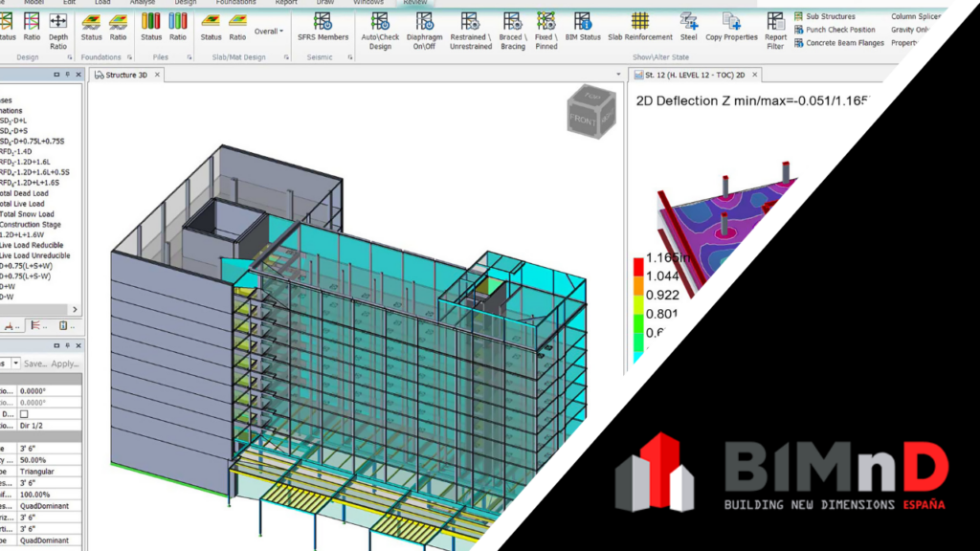
Task: Open the Review ribbon tab
Action: click(415, 3)
